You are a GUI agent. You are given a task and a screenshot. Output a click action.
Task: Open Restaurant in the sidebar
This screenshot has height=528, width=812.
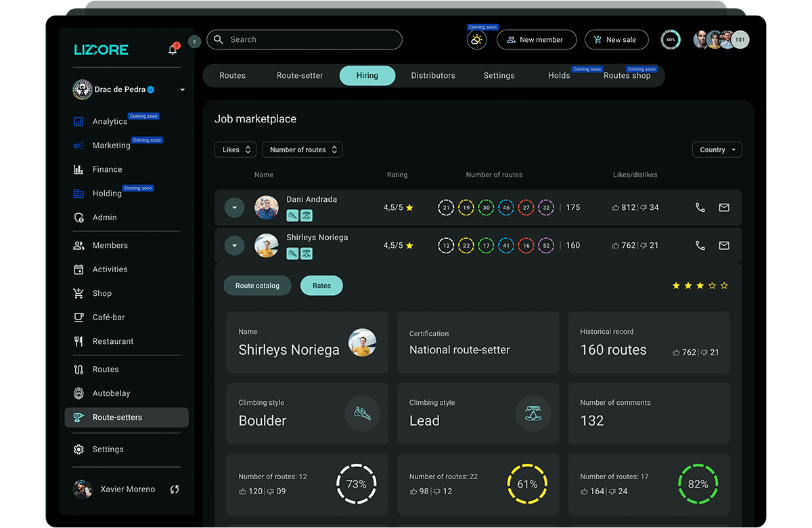112,342
